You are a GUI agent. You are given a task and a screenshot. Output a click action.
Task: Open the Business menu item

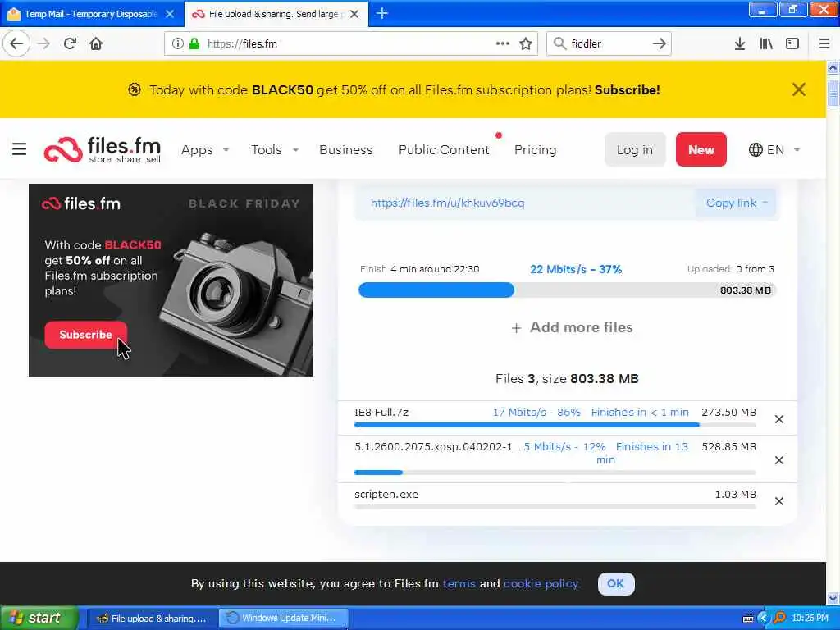point(345,150)
